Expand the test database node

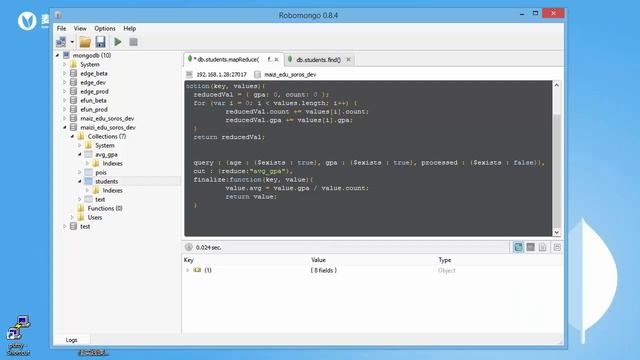65,226
